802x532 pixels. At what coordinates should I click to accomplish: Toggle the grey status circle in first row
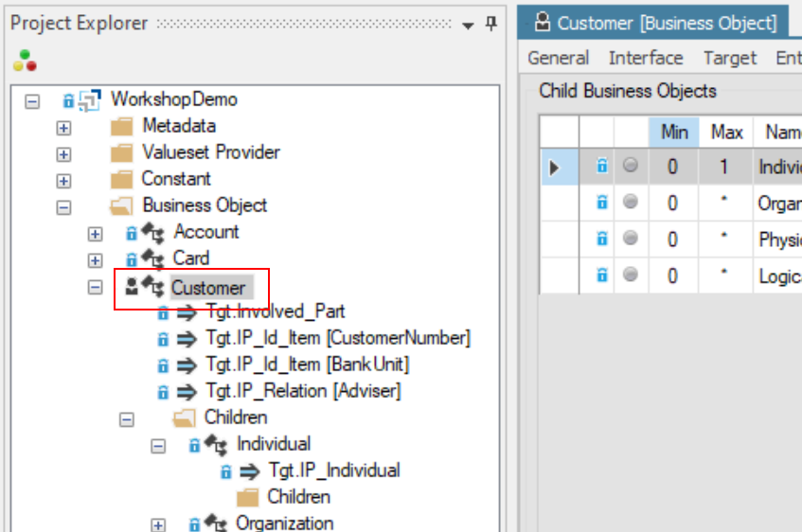pos(631,167)
